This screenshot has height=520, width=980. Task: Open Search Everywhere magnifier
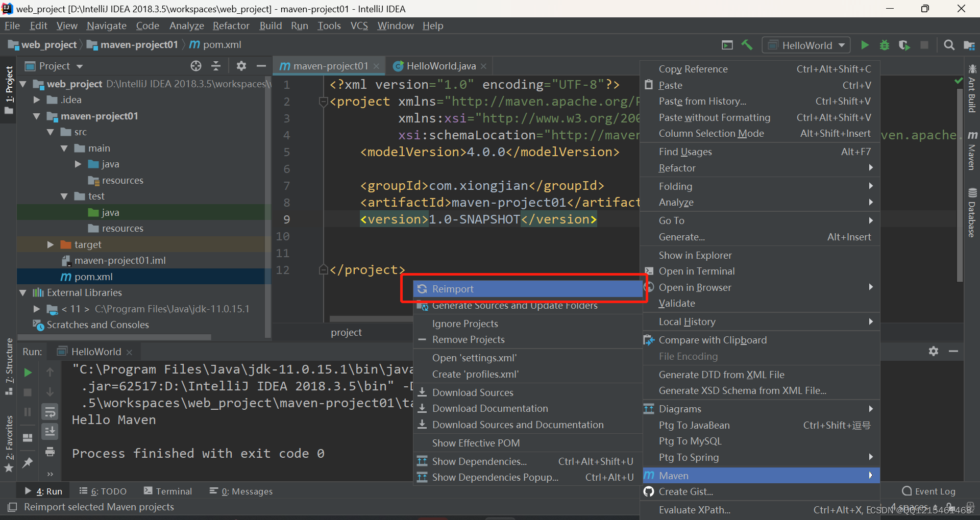click(x=949, y=45)
